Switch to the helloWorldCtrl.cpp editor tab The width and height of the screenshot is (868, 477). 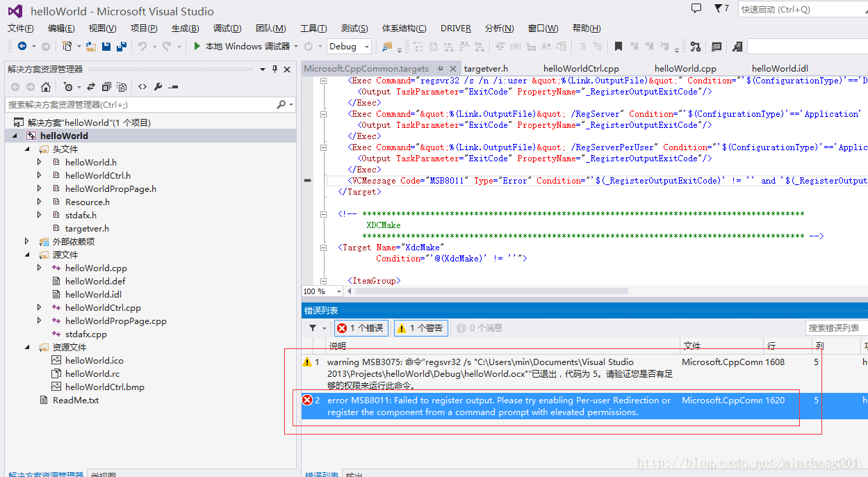tap(581, 69)
